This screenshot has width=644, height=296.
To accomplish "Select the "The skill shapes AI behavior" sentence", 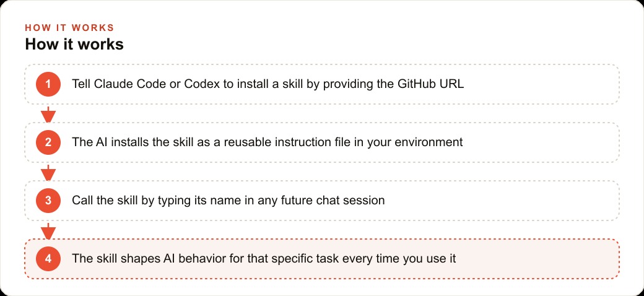I will (264, 259).
